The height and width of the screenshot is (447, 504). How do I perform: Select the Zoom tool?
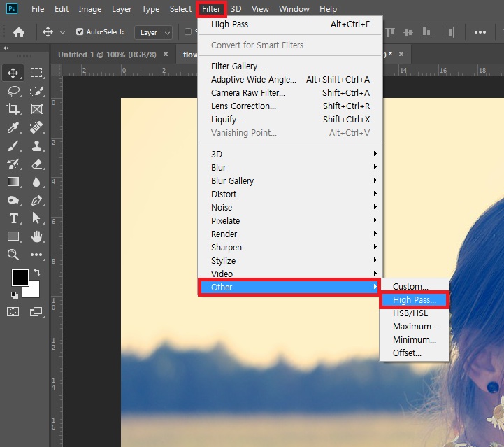point(13,255)
